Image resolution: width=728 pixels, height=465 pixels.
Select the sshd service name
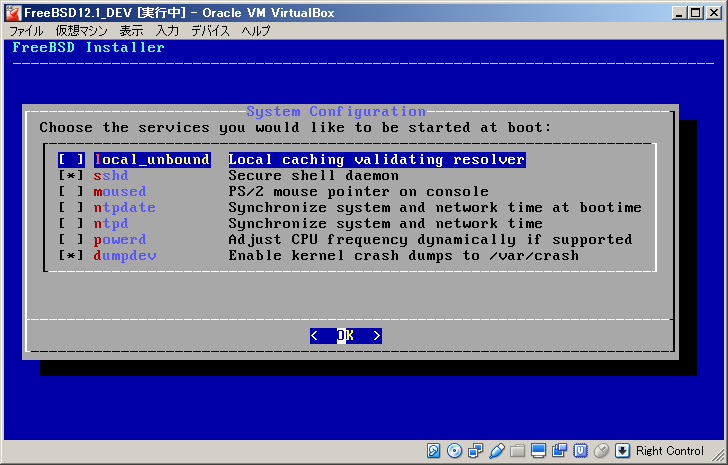click(111, 176)
